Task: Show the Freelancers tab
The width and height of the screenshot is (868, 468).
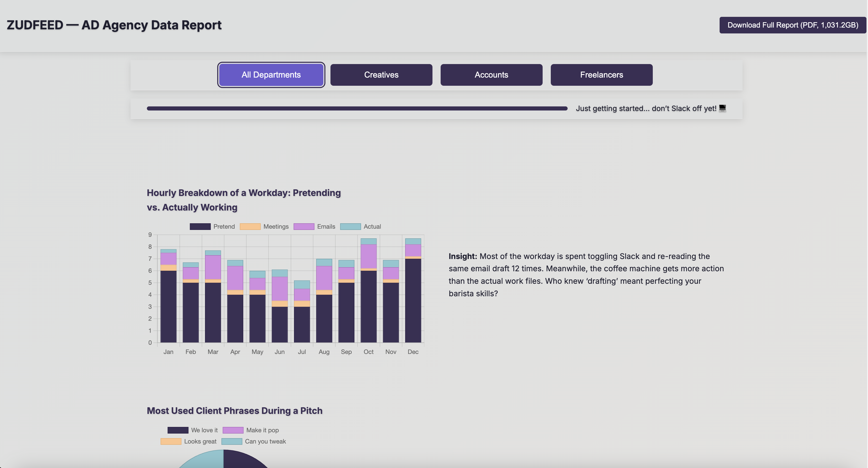Action: [x=602, y=75]
